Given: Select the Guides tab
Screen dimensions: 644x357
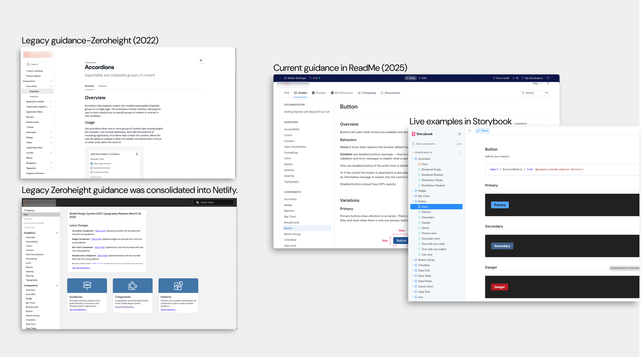Looking at the screenshot, I should click(x=300, y=93).
